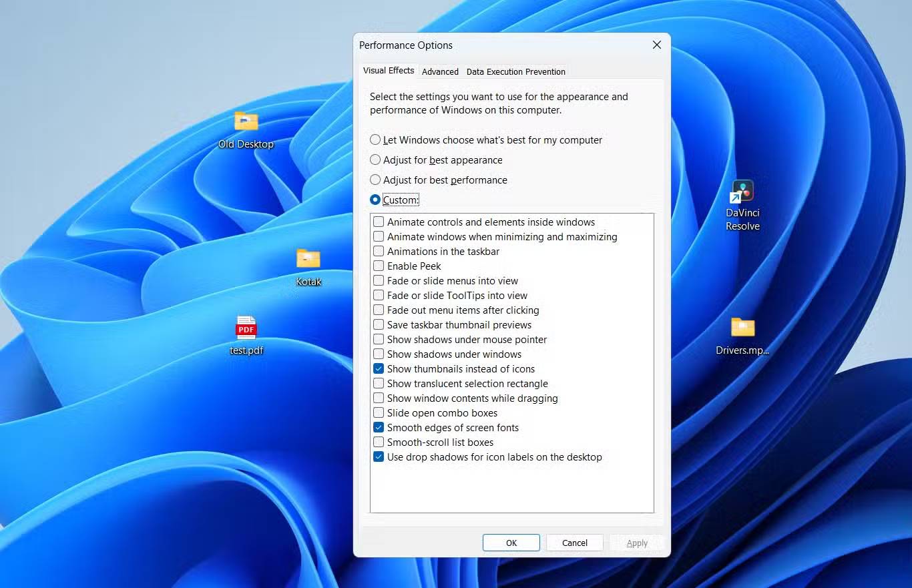Image resolution: width=912 pixels, height=588 pixels.
Task: Check Fade out menu items after clicking
Action: click(x=379, y=310)
